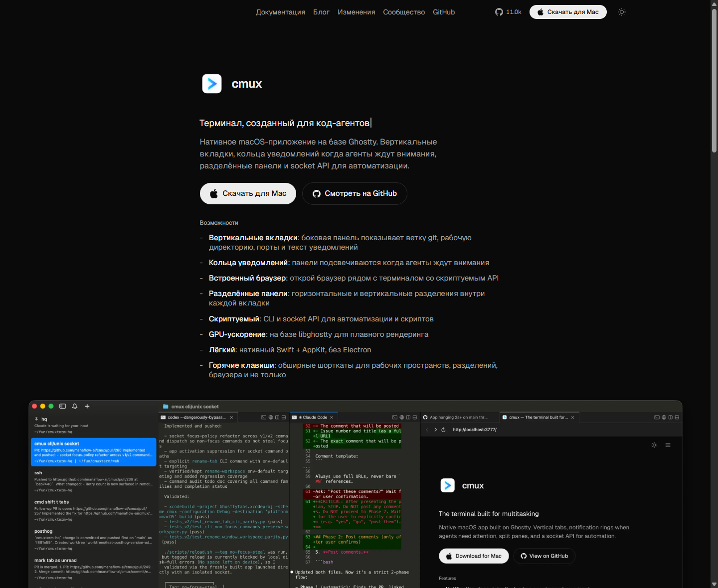718x588 pixels.
Task: Click the globe icon in the Claude Code pane
Action: (x=401, y=417)
